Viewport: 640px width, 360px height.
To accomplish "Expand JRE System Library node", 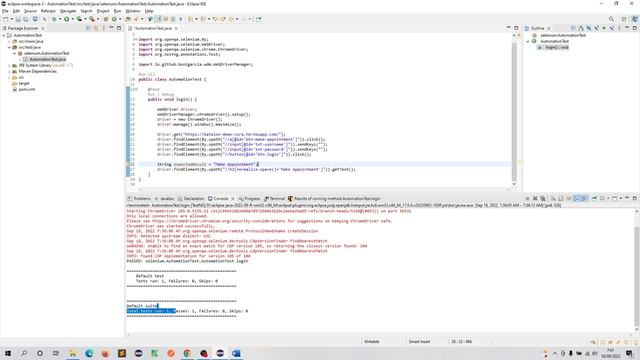I will 9,65.
